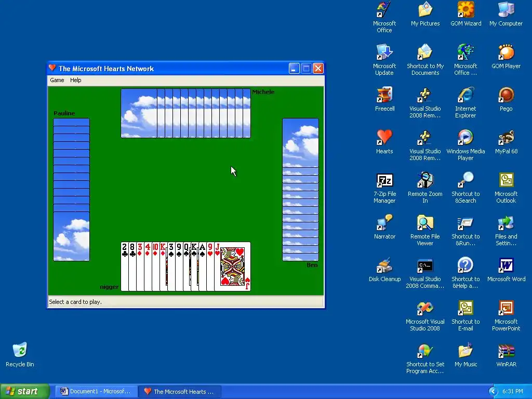Launch Internet Explorer from the desktop
Image resolution: width=532 pixels, height=399 pixels.
tap(465, 103)
